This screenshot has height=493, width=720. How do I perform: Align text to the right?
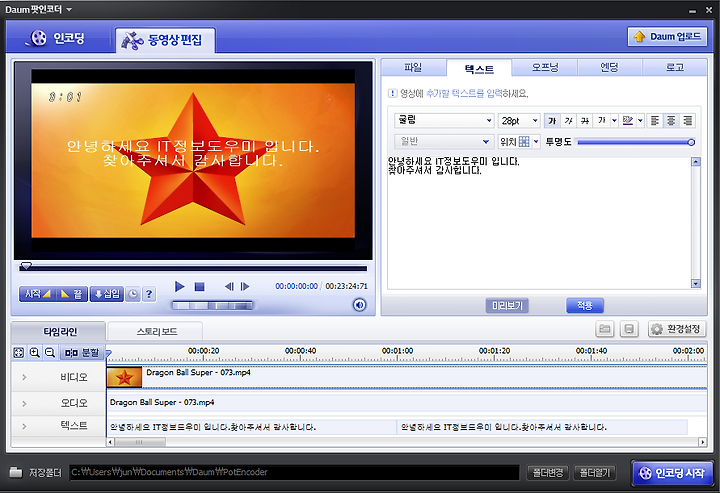click(687, 121)
